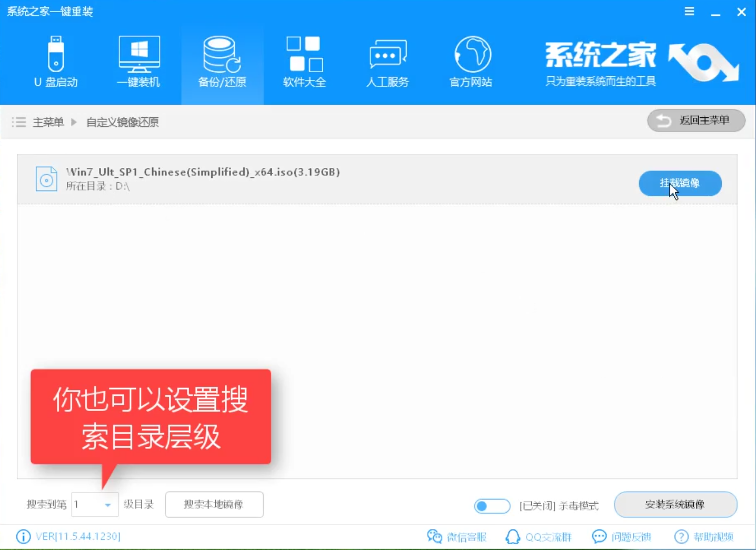Click 返回主菜单 to go back
Image resolution: width=756 pixels, height=550 pixels.
tap(695, 121)
